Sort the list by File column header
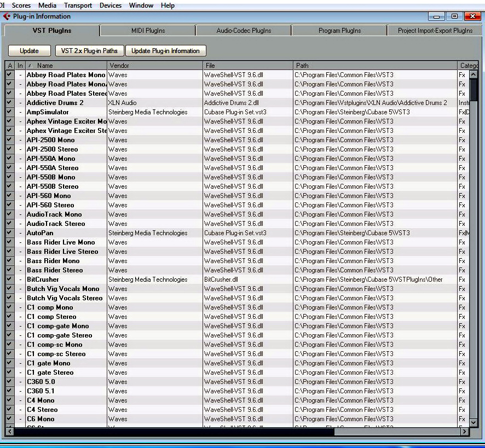Screen dimensions: 485x448 coord(248,66)
